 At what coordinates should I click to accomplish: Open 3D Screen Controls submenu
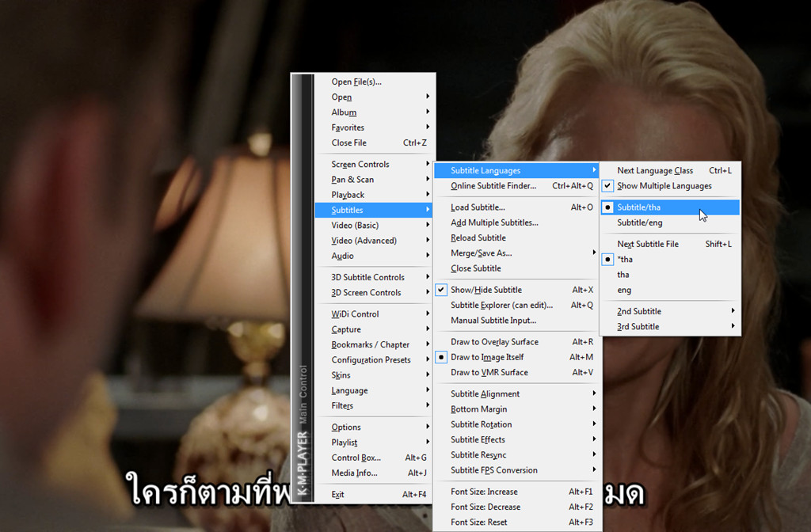[x=374, y=293]
